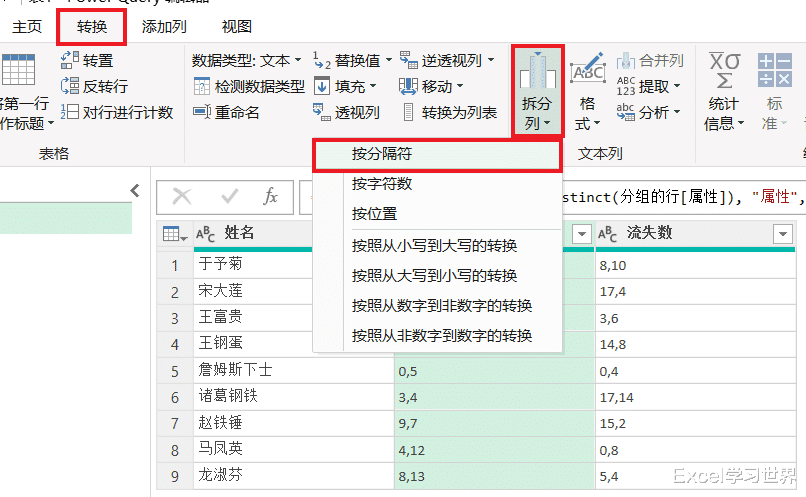Select the 流失数 column header
Image resolution: width=806 pixels, height=497 pixels.
pos(695,234)
